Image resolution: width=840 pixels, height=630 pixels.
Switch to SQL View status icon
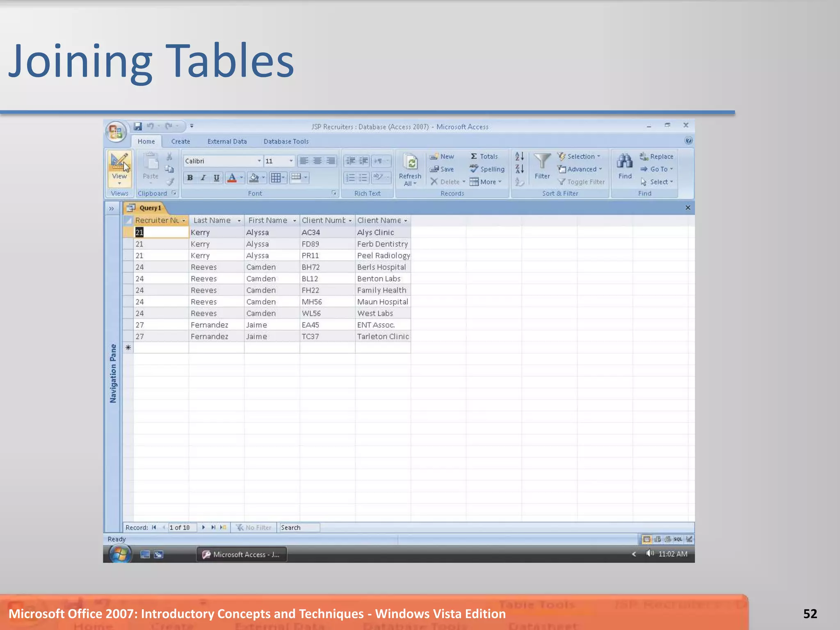click(x=678, y=539)
